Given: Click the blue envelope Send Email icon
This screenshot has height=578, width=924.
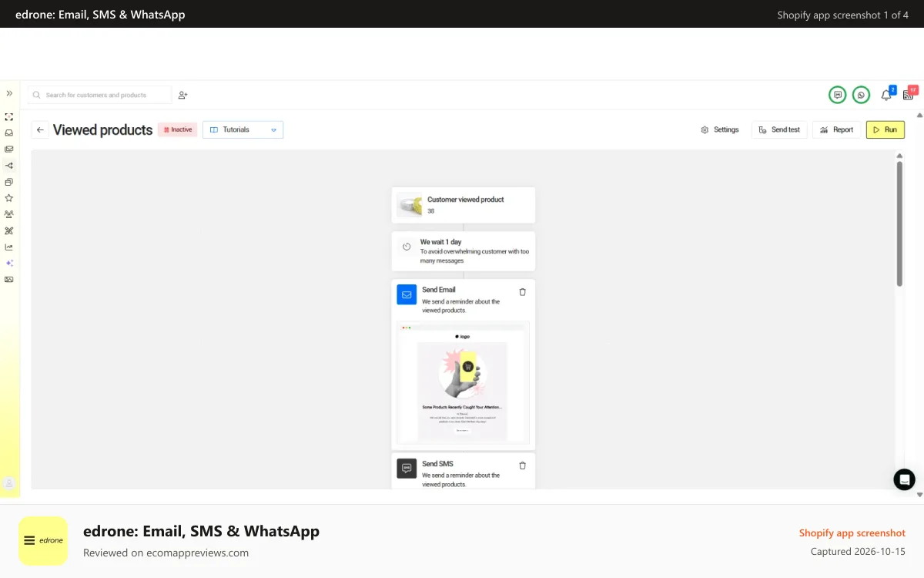Looking at the screenshot, I should click(x=407, y=294).
